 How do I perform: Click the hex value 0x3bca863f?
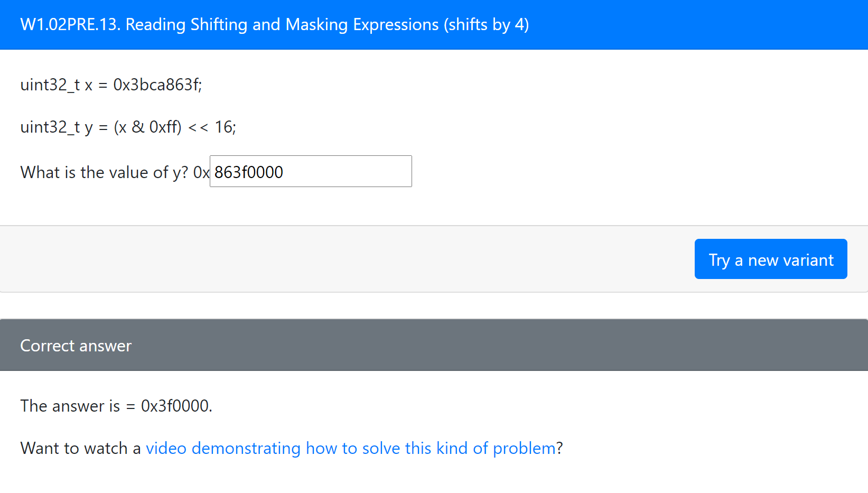click(156, 85)
